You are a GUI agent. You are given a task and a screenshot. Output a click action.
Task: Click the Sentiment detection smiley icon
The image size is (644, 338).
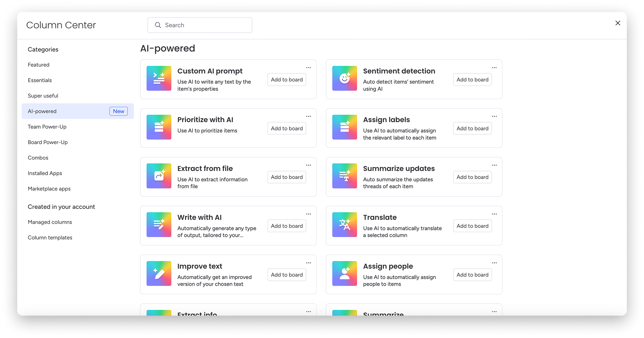[x=345, y=78]
